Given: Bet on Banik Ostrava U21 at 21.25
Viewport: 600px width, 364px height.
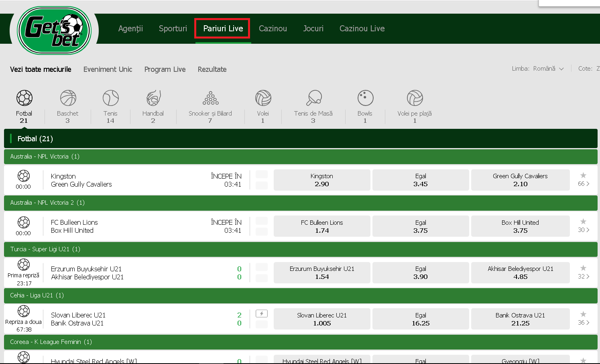Looking at the screenshot, I should (521, 319).
